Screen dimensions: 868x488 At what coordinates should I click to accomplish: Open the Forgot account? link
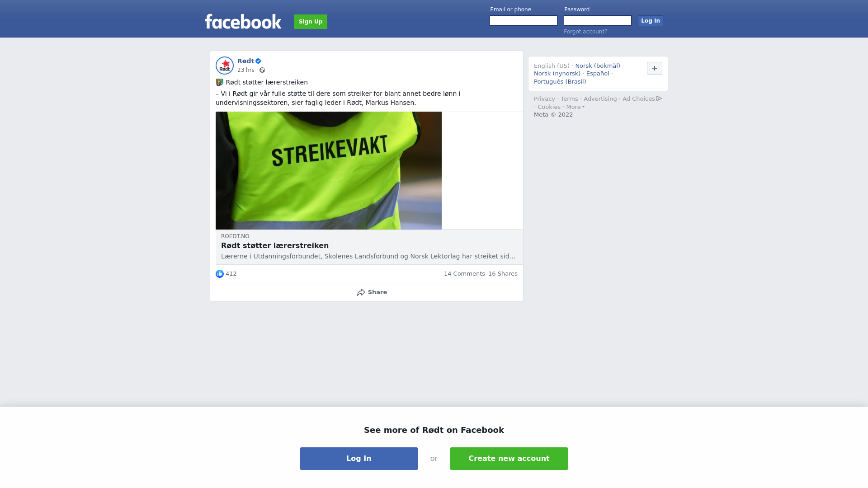[x=585, y=32]
